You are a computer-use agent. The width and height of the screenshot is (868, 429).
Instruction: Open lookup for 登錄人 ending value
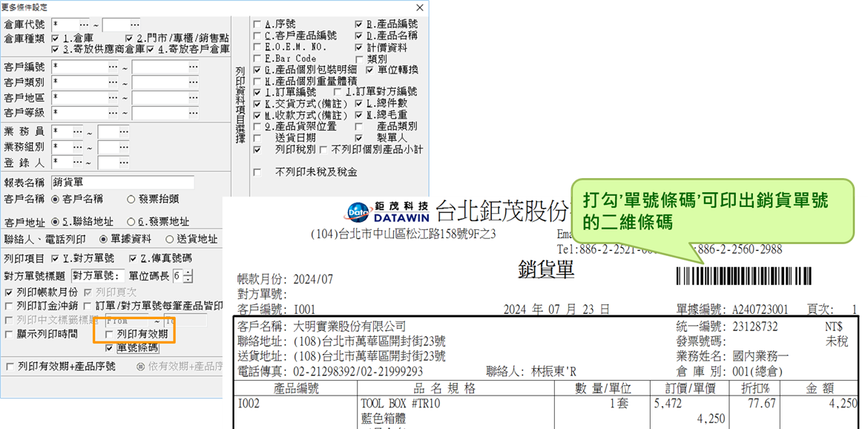124,163
